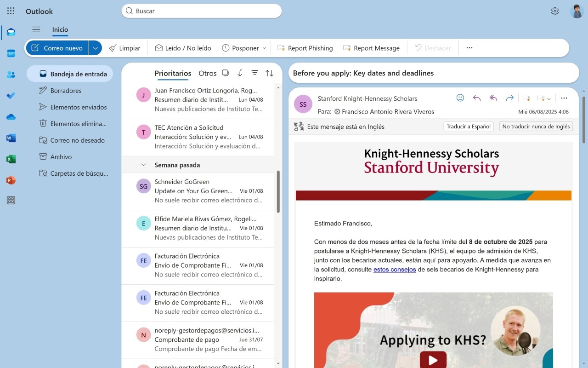This screenshot has height=368, width=588.
Task: Open more actions ellipsis in message header
Action: click(x=564, y=98)
